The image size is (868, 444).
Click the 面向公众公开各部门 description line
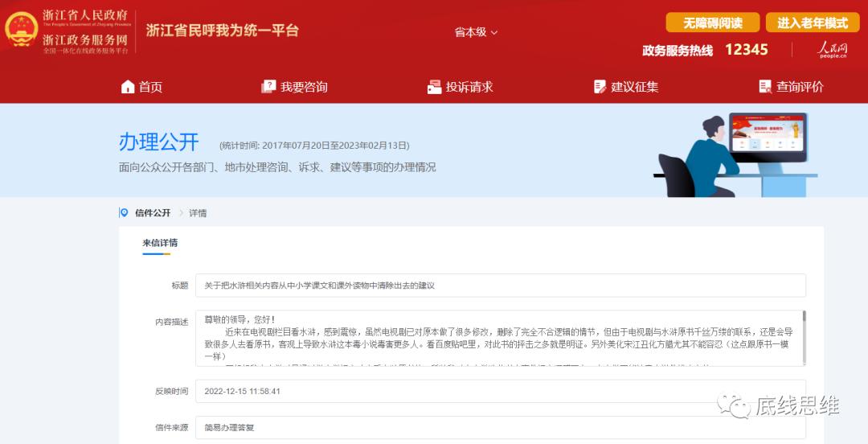277,166
